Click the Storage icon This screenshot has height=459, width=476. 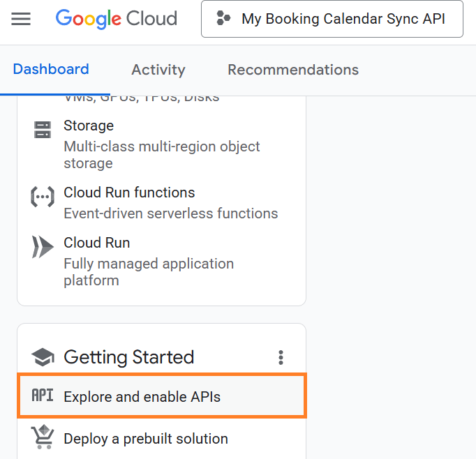pyautogui.click(x=43, y=130)
